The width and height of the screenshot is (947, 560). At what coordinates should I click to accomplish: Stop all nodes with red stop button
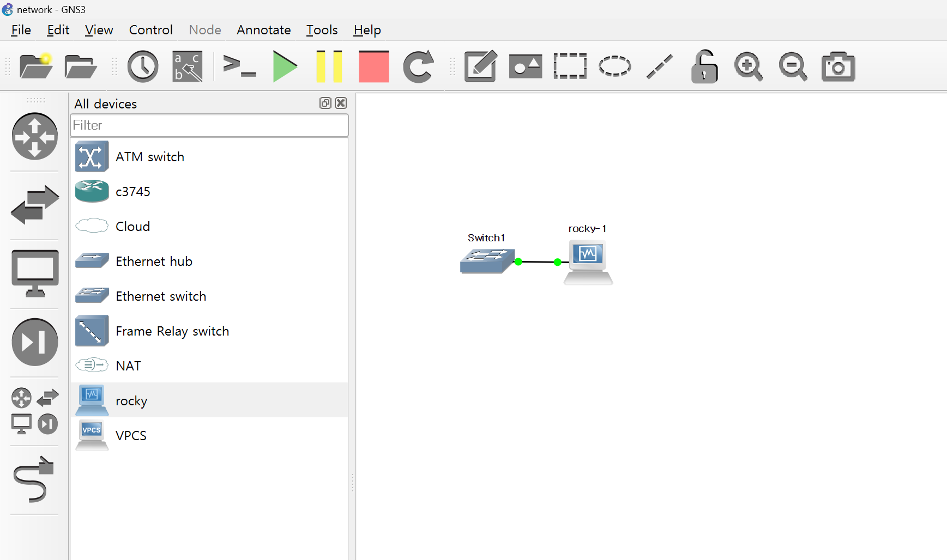(x=374, y=66)
